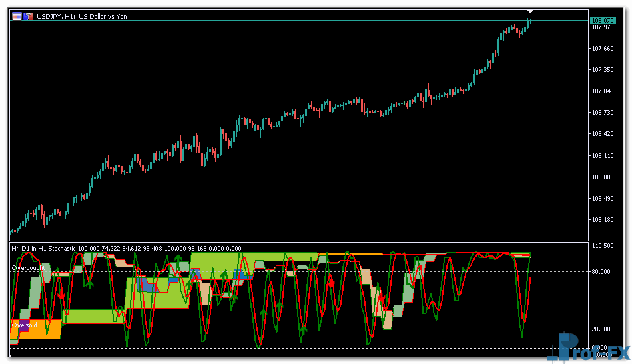The width and height of the screenshot is (632, 364).
Task: Select the USDJPY, H1 chart title
Action: point(81,16)
